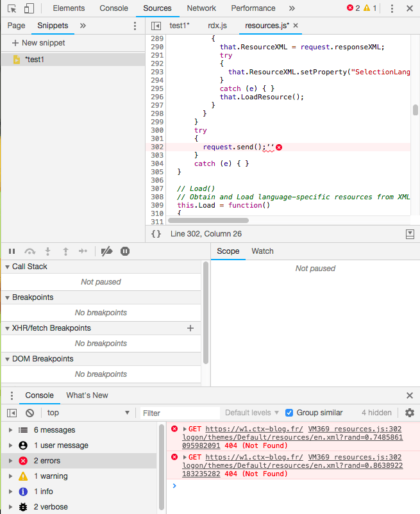Click the red error count badge
The image size is (420, 514).
[353, 8]
